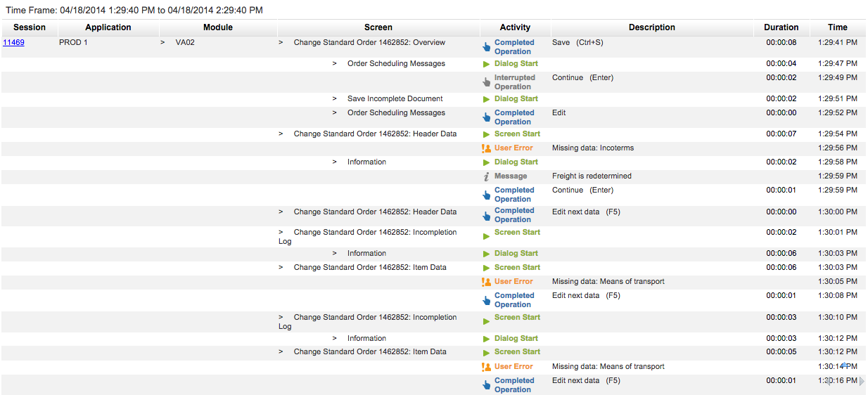Click green play icon for Save Incomplete Document
This screenshot has width=868, height=395.
point(486,99)
